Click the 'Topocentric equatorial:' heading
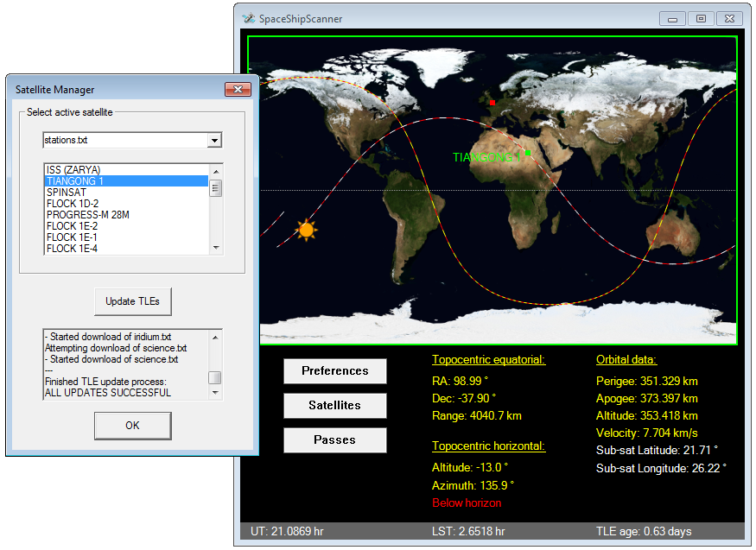 488,360
